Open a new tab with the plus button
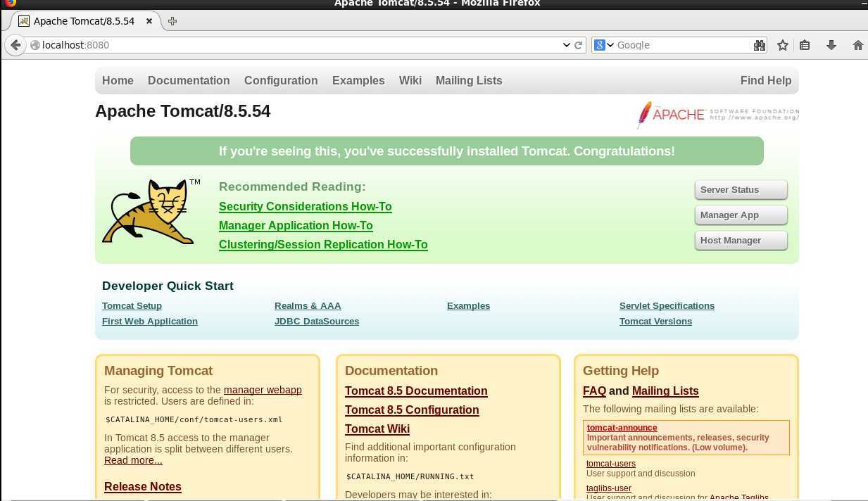The height and width of the screenshot is (501, 868). click(x=172, y=21)
